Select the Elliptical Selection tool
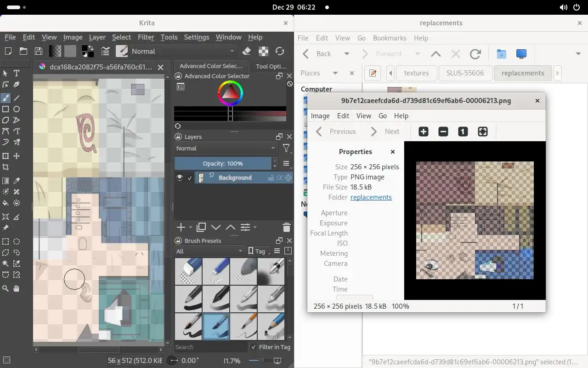This screenshot has width=588, height=368. (17, 241)
